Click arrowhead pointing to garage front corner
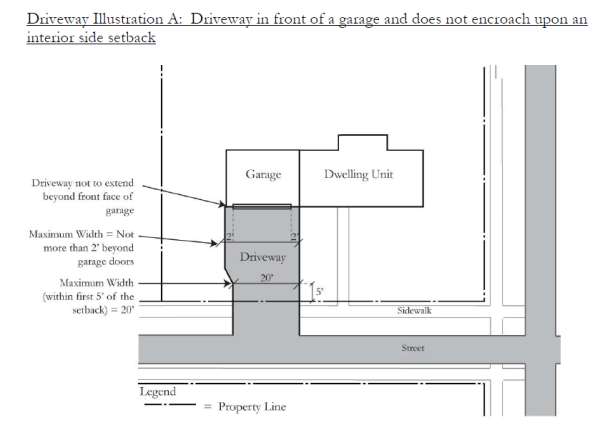Viewport: 600px width, 430px height. pos(222,204)
